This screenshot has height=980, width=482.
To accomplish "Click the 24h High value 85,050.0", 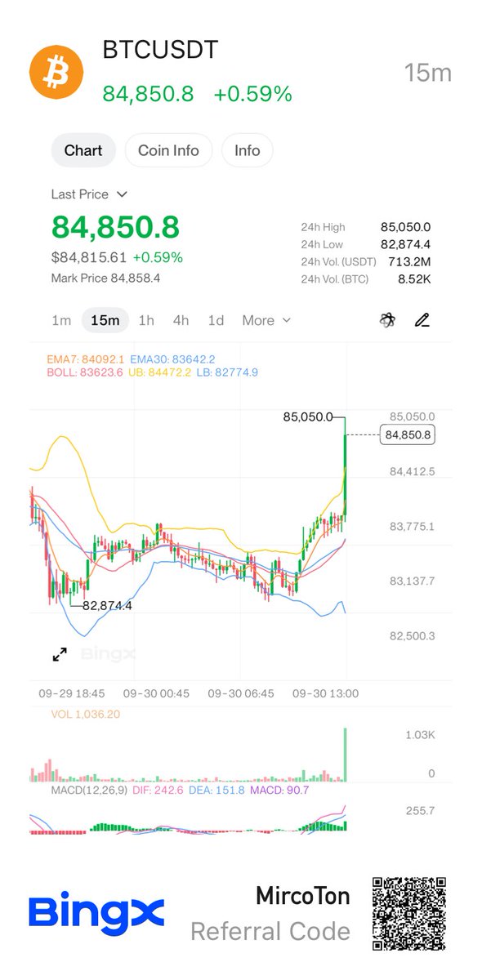I will (405, 227).
